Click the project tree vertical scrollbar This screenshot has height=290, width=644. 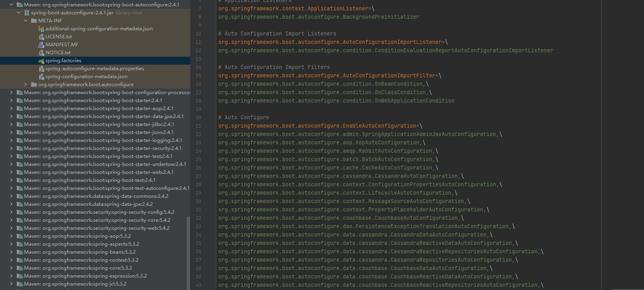point(188,253)
